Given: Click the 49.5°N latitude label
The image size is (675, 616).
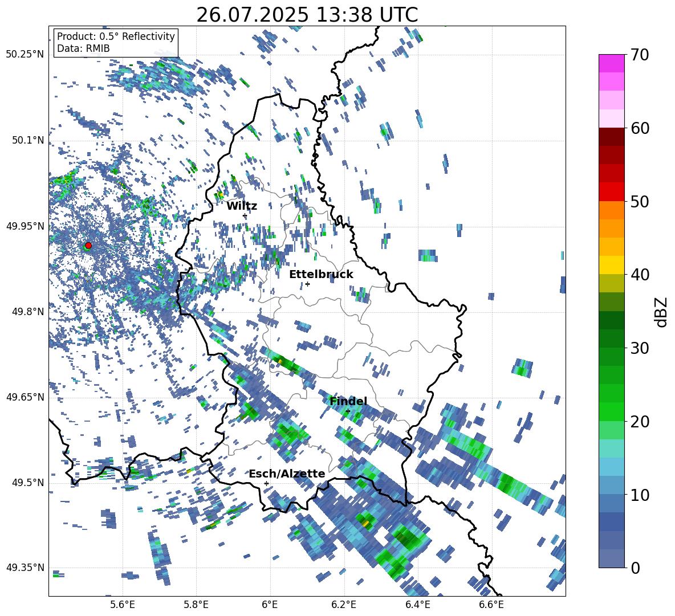Looking at the screenshot, I should tap(29, 483).
